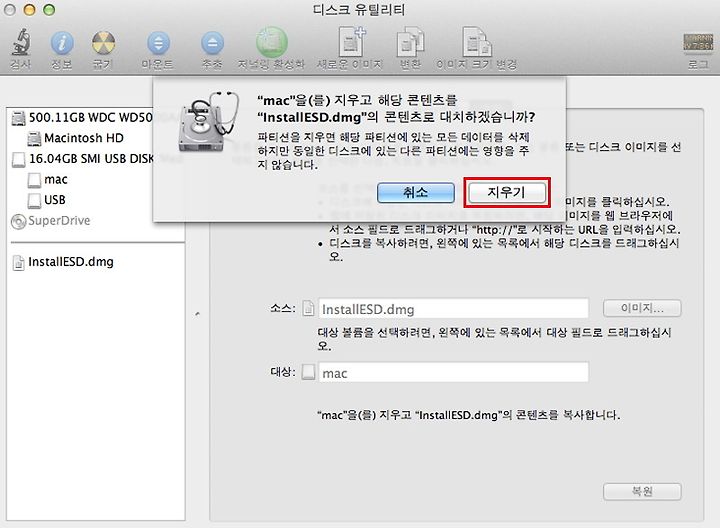Click the 디스크 유틸리티 window title
This screenshot has height=528, width=720.
359,10
